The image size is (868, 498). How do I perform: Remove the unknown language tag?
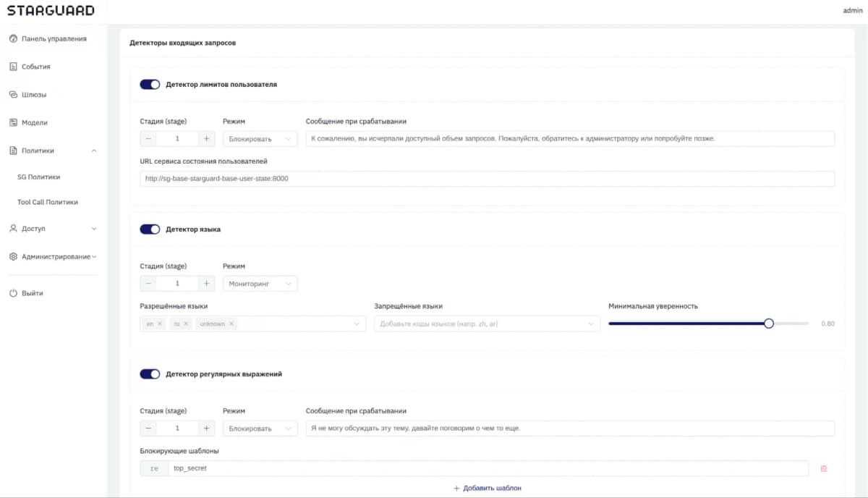[x=231, y=324]
